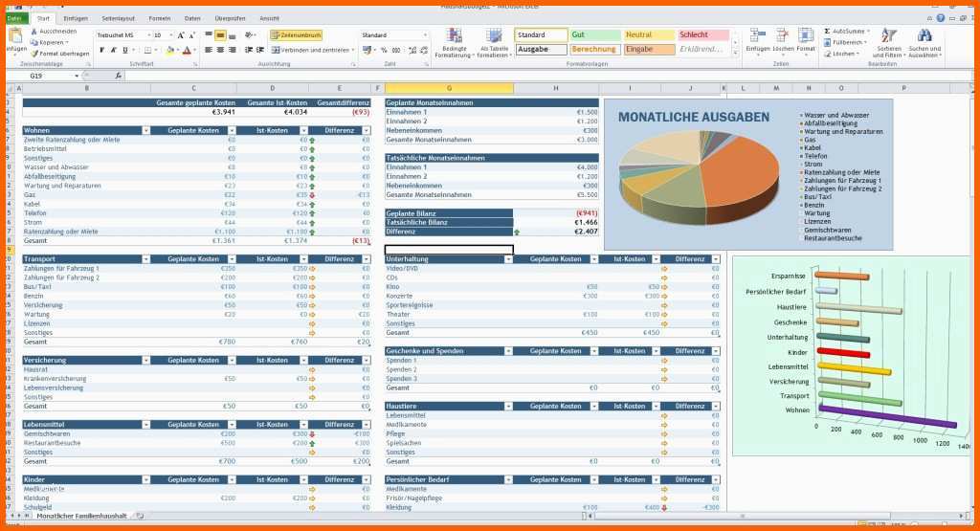Toggle underline formatting

(x=122, y=50)
